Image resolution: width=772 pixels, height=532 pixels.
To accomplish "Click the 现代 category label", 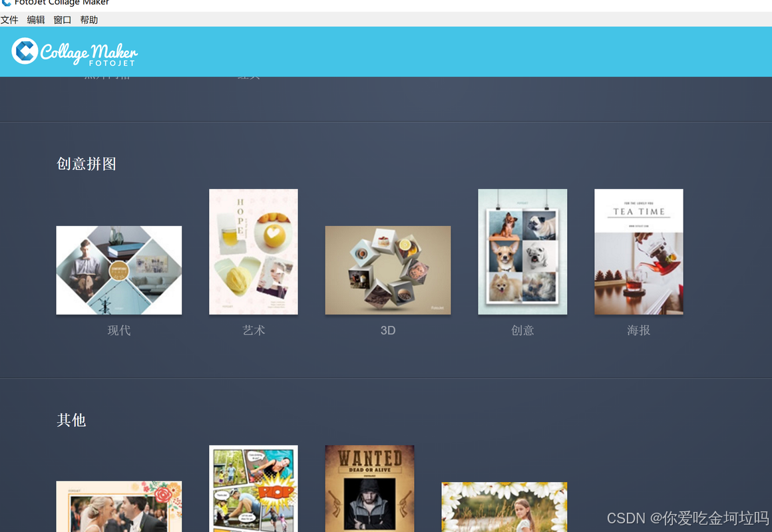I will click(x=118, y=331).
